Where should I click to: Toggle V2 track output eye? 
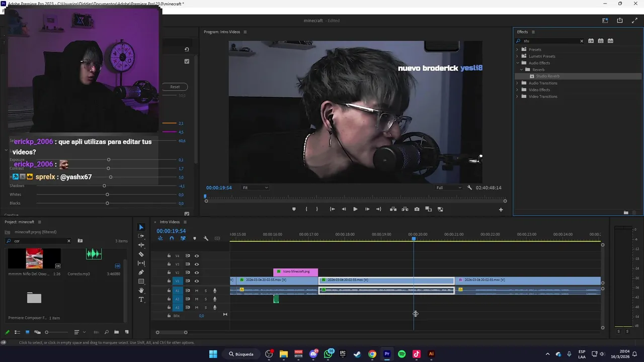pyautogui.click(x=197, y=273)
